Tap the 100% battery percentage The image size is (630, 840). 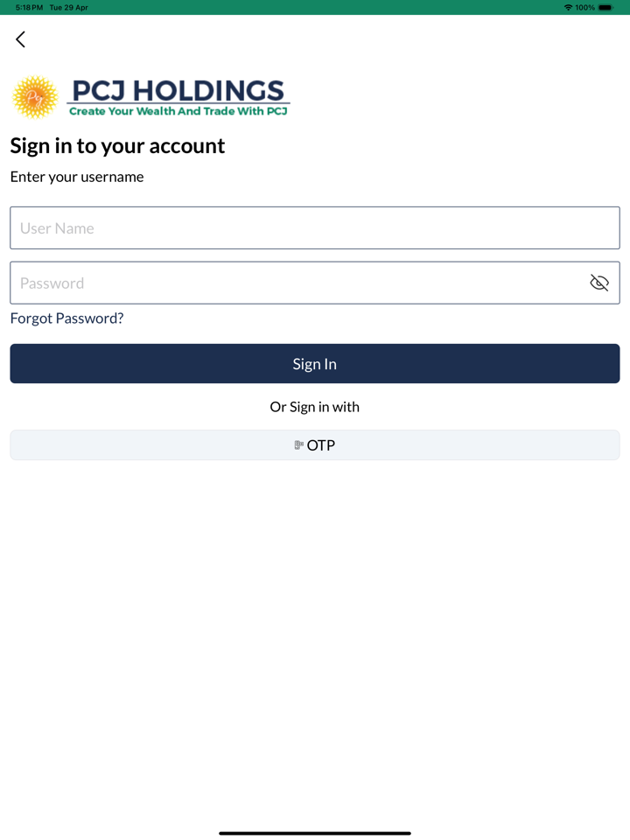coord(585,7)
